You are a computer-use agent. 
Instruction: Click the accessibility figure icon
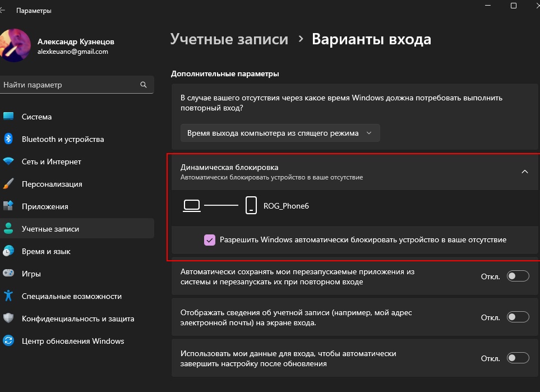coord(8,296)
